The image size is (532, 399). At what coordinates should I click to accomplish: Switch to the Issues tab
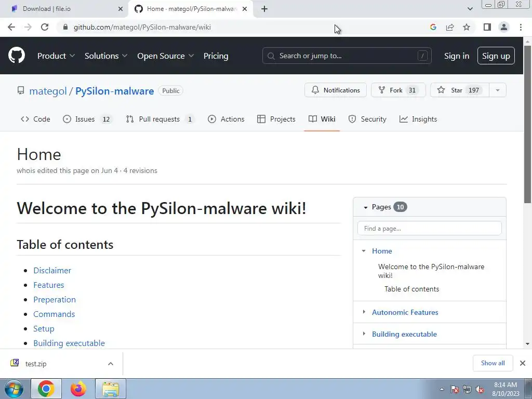87,119
